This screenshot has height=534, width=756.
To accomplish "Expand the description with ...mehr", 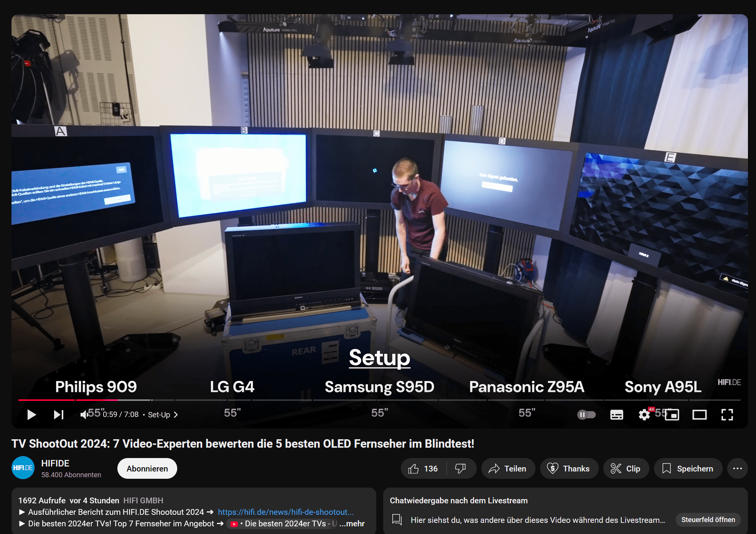I will [x=352, y=523].
